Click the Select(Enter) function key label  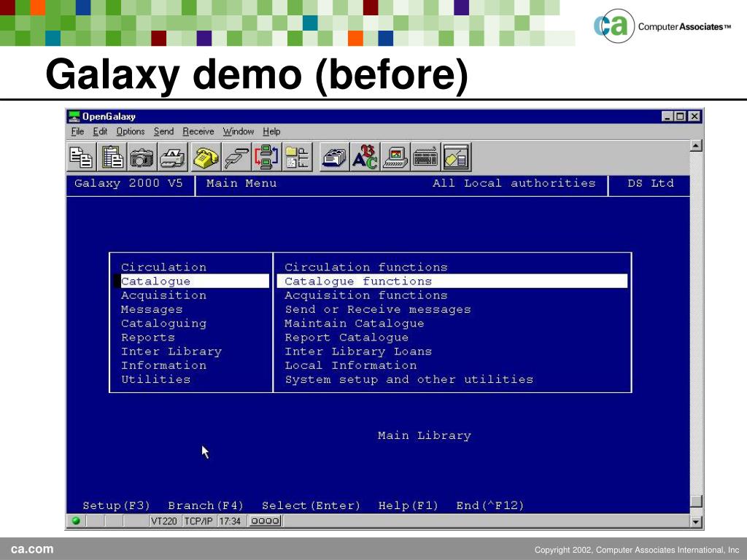click(311, 506)
